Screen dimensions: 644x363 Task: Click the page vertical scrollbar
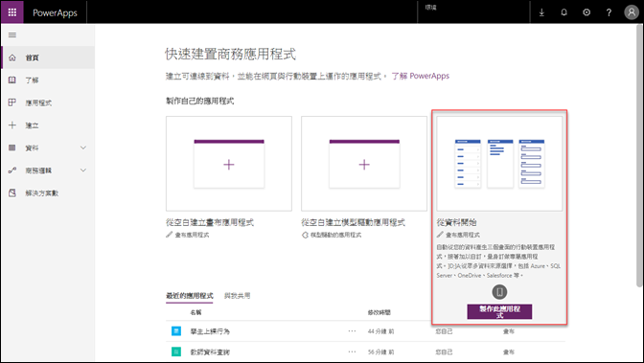639,156
